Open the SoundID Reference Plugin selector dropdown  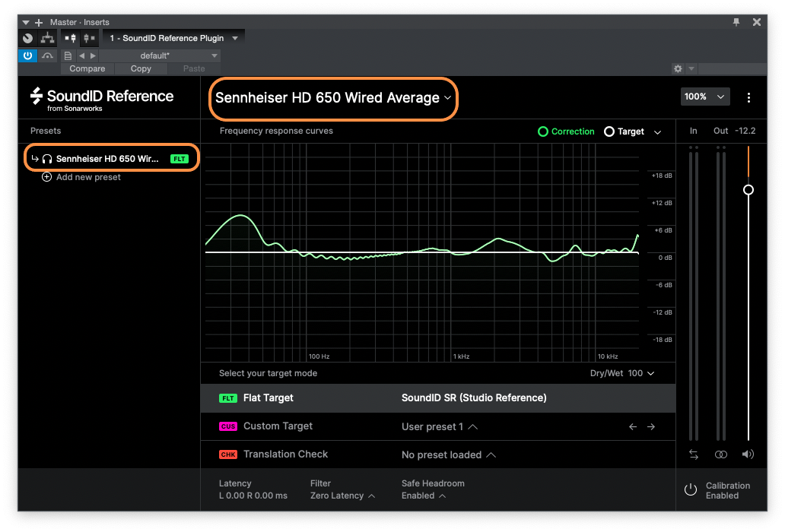pyautogui.click(x=173, y=38)
